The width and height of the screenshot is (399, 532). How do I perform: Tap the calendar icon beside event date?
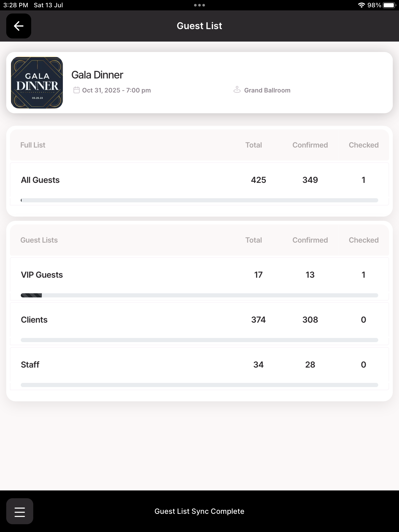tap(76, 90)
